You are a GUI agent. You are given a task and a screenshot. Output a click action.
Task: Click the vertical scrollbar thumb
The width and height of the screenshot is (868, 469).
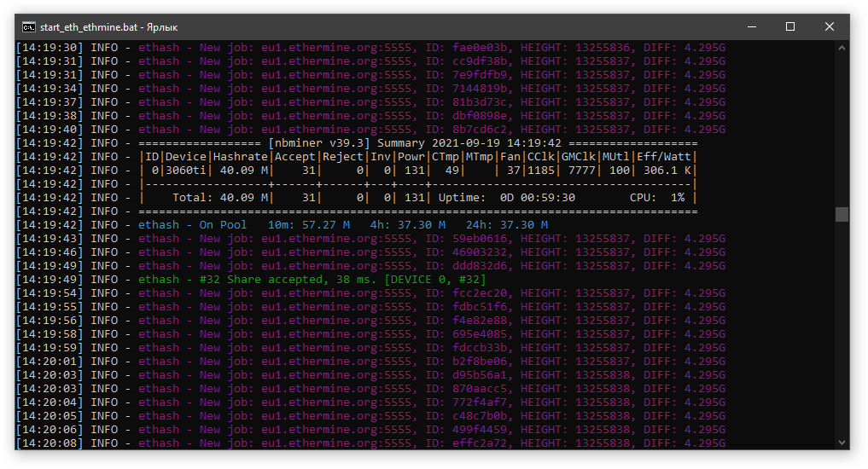[842, 214]
